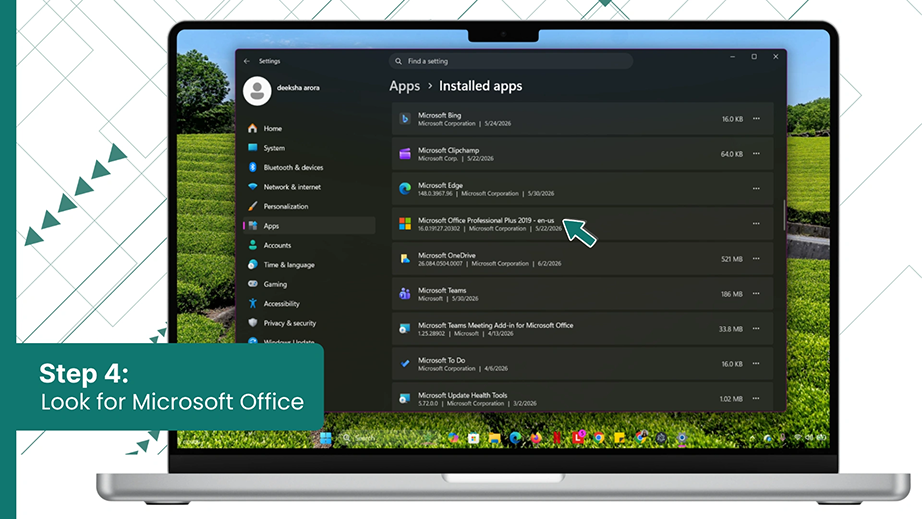Click the installed apps list scrollbar
This screenshot has height=519, width=922.
[784, 215]
